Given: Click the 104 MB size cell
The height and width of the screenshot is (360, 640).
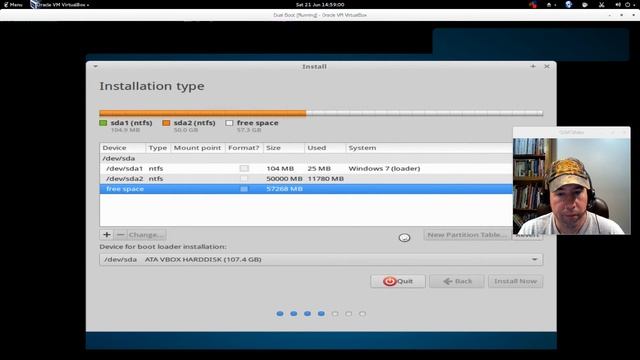Looking at the screenshot, I should (x=280, y=169).
